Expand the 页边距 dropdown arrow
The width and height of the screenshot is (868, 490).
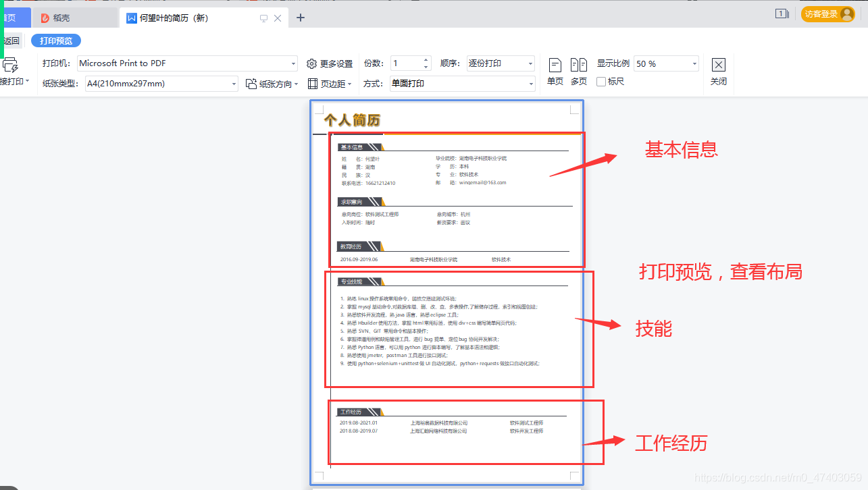click(x=351, y=84)
